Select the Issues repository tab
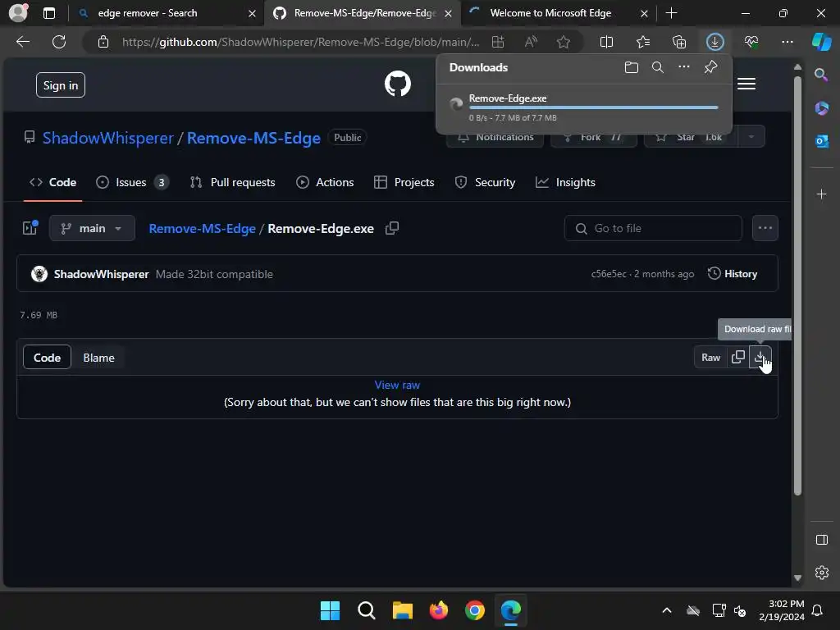 [132, 183]
